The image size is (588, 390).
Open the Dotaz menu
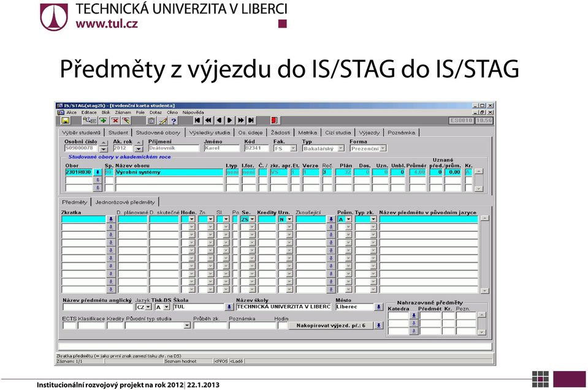(x=155, y=112)
